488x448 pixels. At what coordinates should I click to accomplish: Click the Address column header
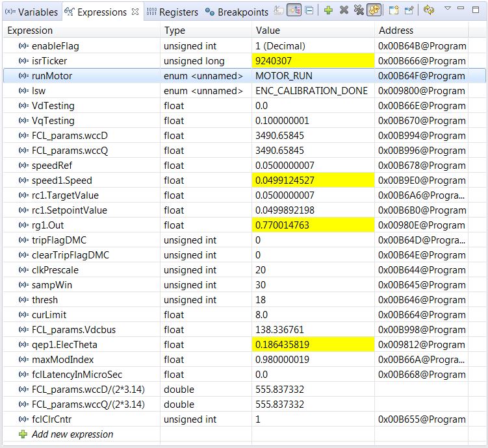pyautogui.click(x=396, y=31)
